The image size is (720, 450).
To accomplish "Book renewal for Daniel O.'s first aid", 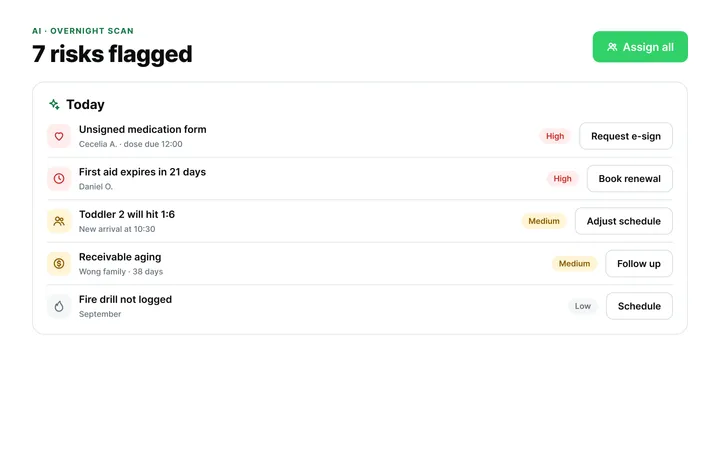I will coord(630,179).
